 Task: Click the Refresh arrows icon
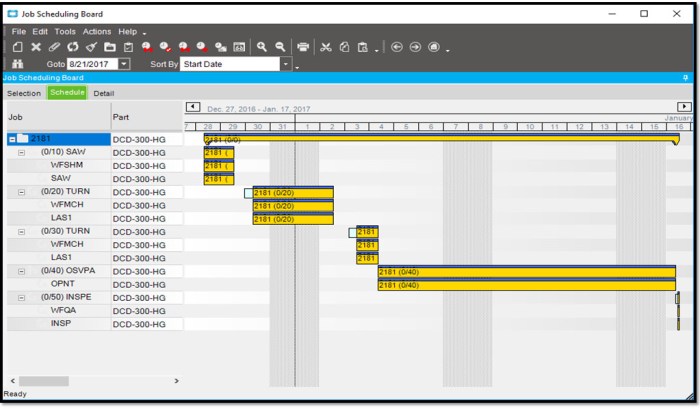[x=72, y=47]
